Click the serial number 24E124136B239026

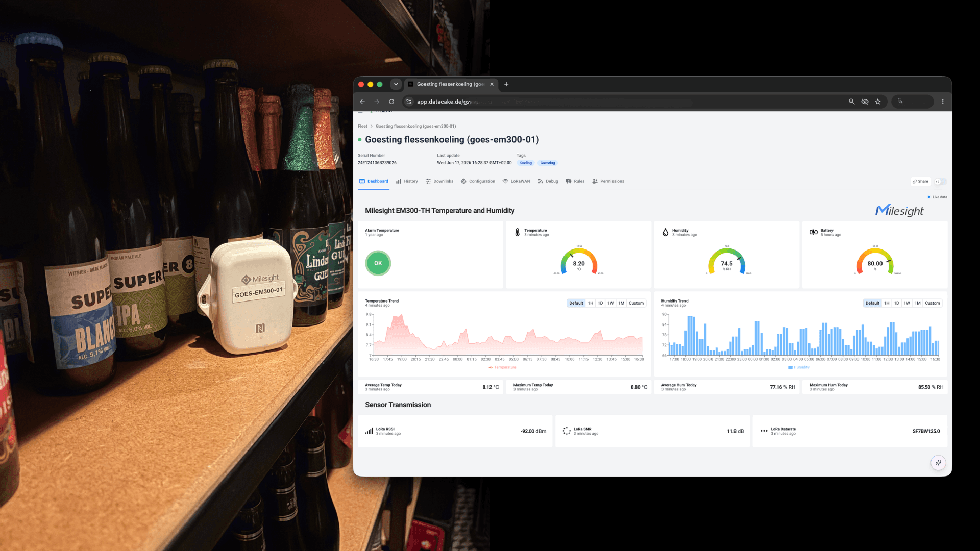[x=377, y=163]
